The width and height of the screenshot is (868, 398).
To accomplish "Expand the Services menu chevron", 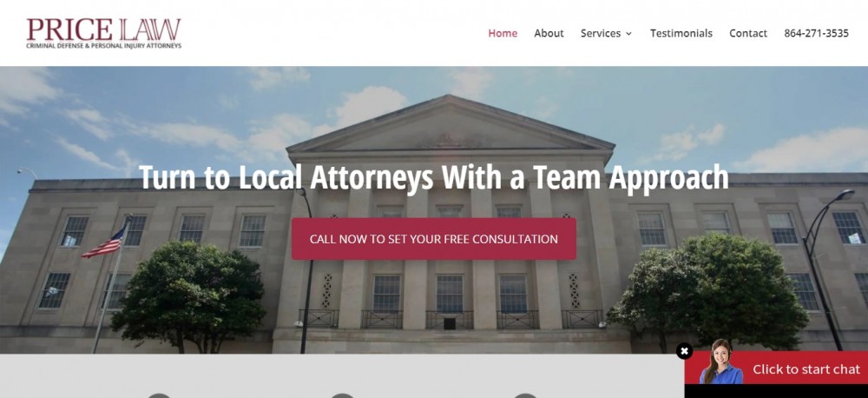I will click(628, 34).
